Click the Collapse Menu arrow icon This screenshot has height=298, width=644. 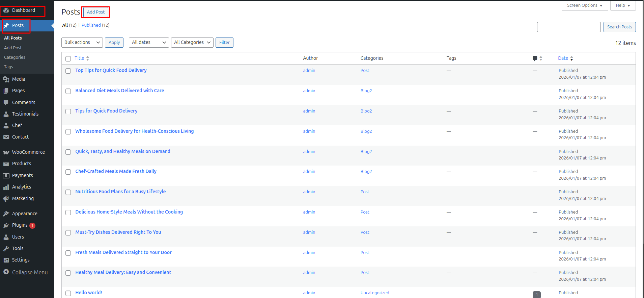point(6,272)
